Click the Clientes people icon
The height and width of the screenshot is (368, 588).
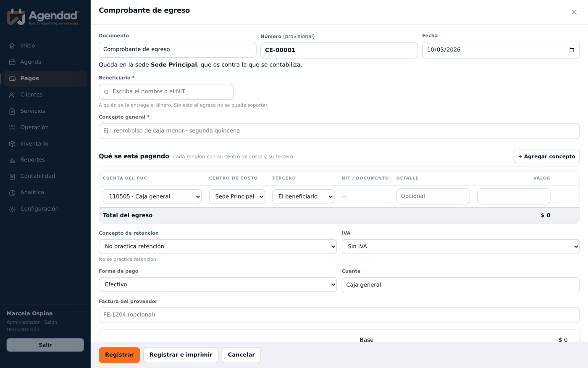12,95
